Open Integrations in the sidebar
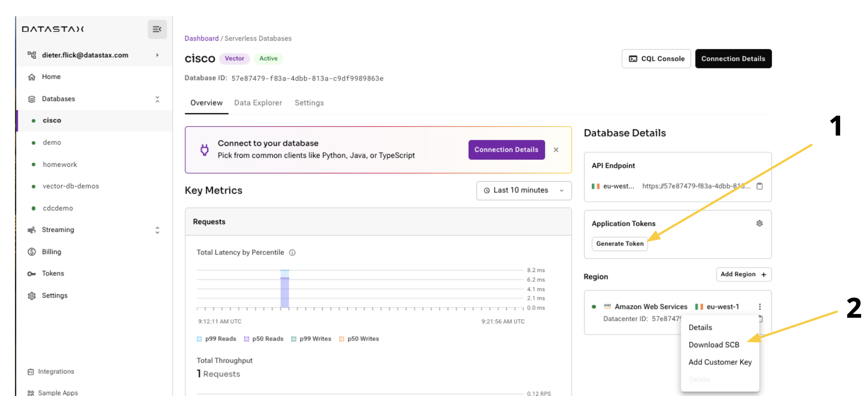 tap(56, 372)
